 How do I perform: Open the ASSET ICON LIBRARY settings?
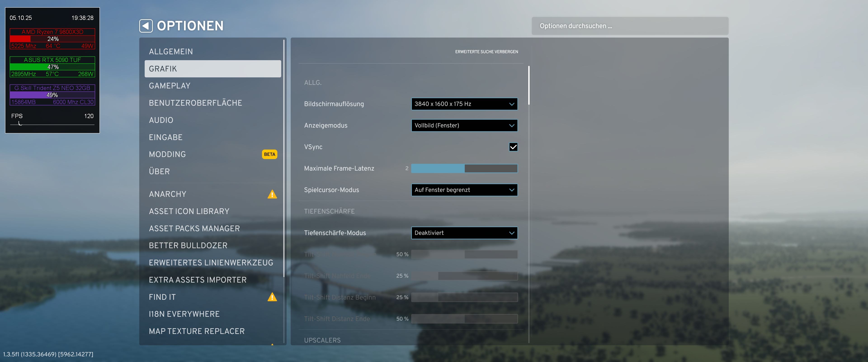189,211
